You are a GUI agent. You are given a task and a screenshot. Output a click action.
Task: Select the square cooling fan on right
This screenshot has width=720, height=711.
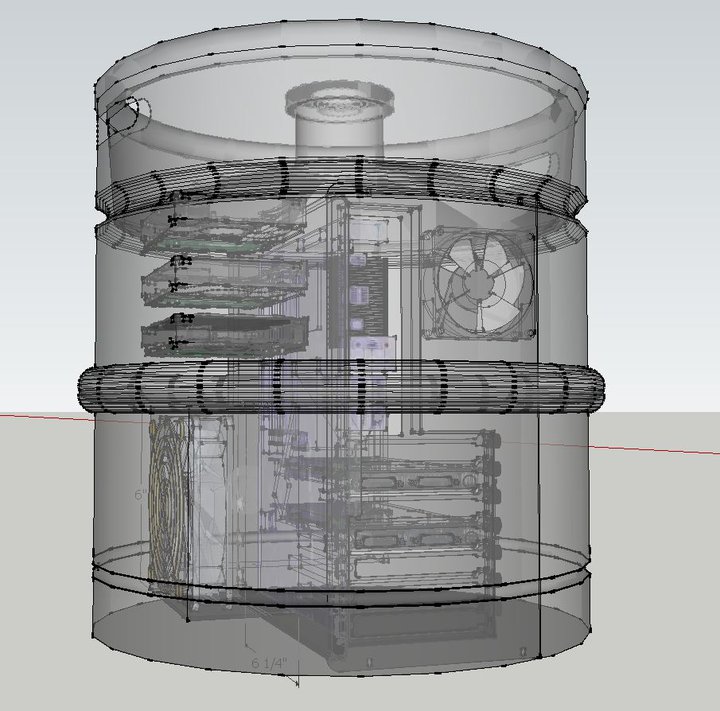click(478, 283)
